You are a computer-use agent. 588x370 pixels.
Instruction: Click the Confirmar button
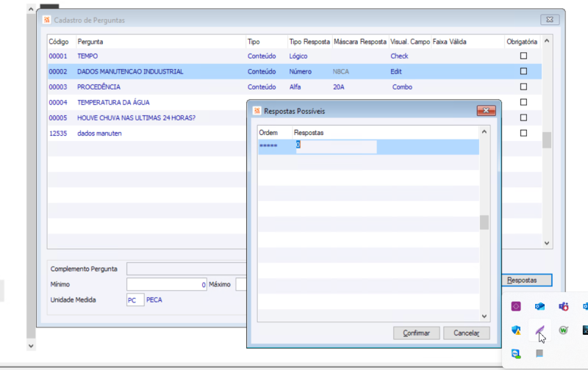pyautogui.click(x=416, y=333)
